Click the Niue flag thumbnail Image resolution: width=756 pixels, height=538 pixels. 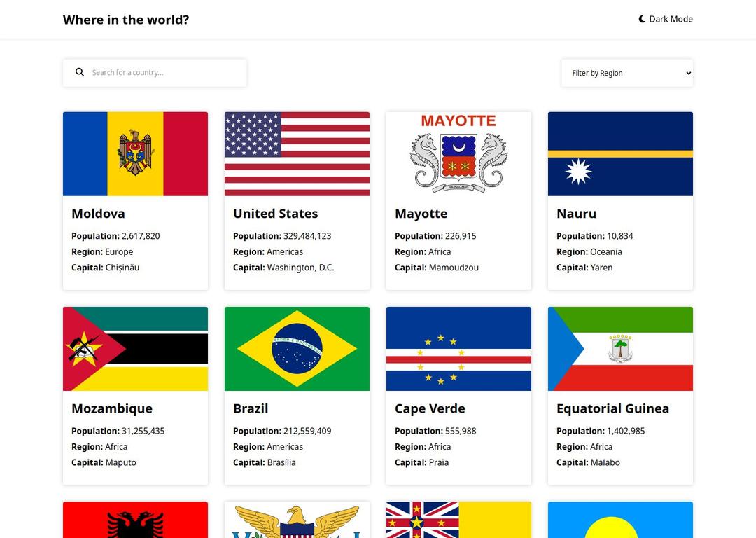click(458, 520)
